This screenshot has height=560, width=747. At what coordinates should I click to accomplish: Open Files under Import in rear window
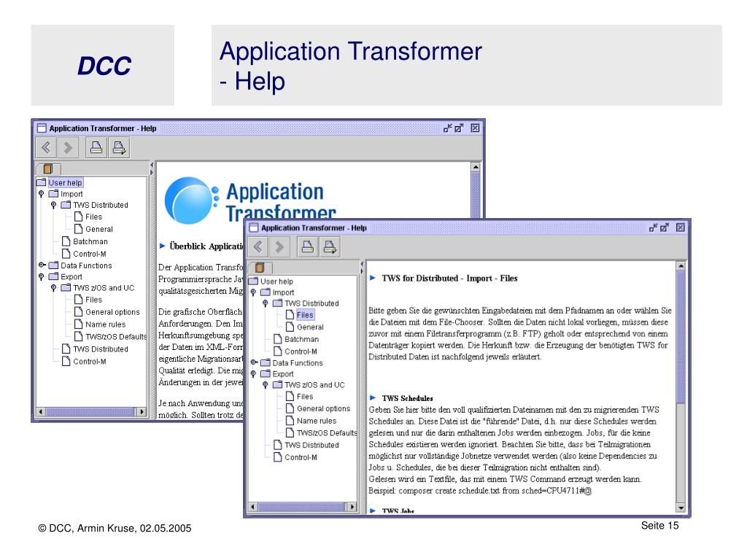[93, 217]
